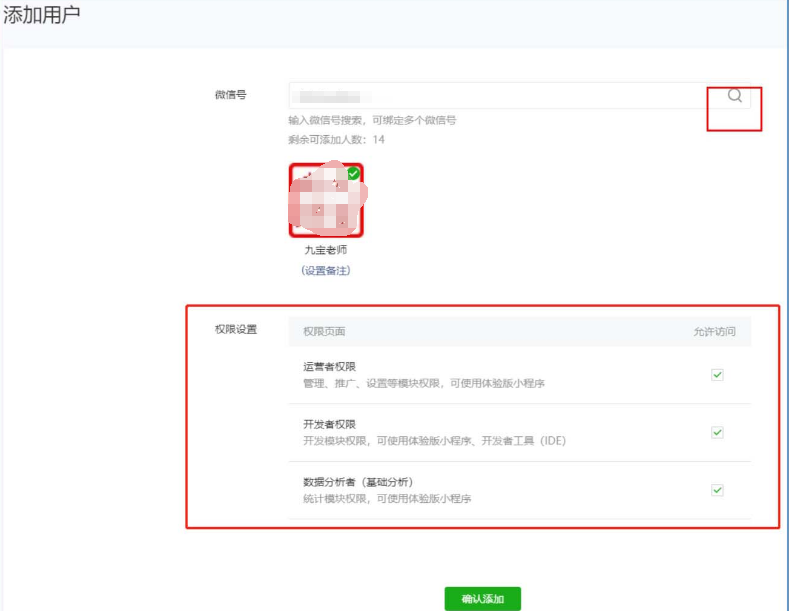Click the 剩余可添加人数 hint text
The image size is (789, 611).
(337, 139)
